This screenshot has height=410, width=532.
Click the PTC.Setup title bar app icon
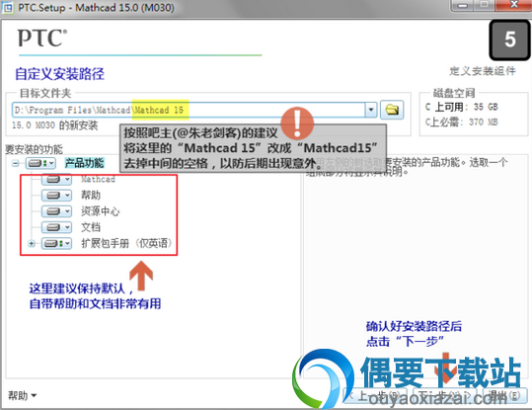point(8,7)
